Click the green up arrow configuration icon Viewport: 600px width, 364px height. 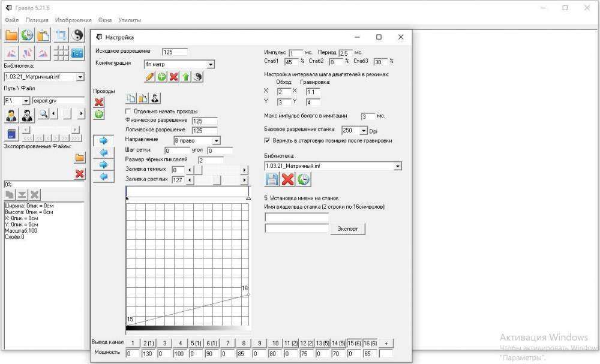click(186, 77)
